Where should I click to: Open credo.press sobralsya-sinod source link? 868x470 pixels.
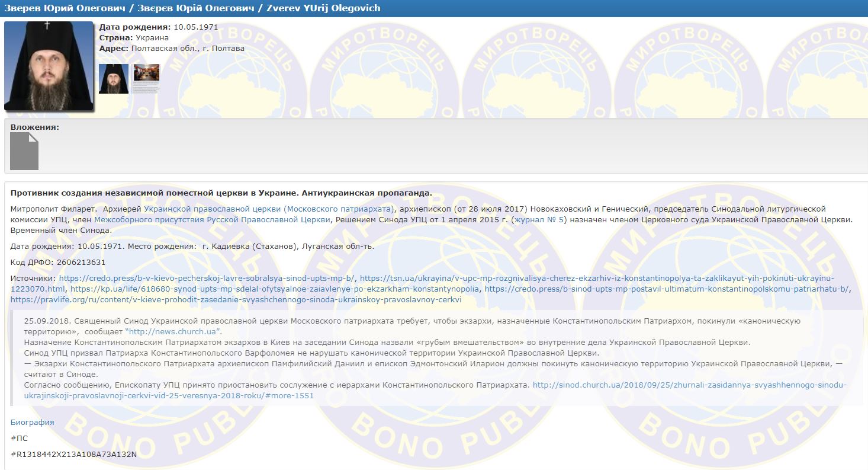(x=207, y=278)
